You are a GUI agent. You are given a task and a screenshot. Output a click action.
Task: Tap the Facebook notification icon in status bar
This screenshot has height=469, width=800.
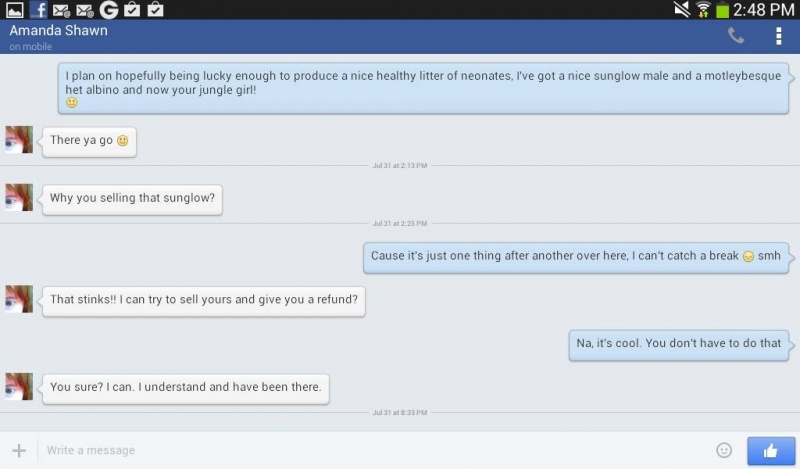(39, 9)
